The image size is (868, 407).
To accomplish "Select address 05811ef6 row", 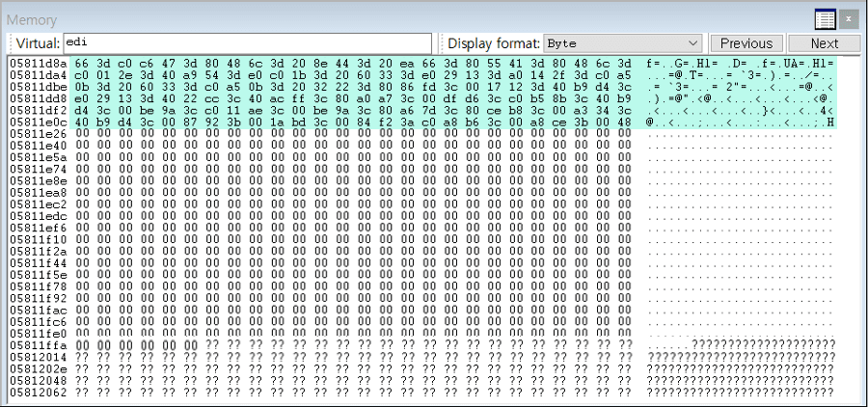I will point(422,228).
